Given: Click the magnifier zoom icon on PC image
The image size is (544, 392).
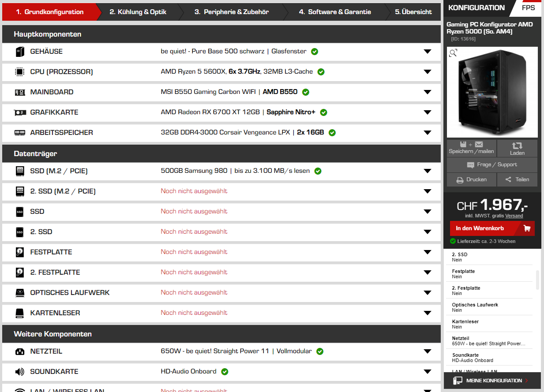Looking at the screenshot, I should [x=453, y=53].
